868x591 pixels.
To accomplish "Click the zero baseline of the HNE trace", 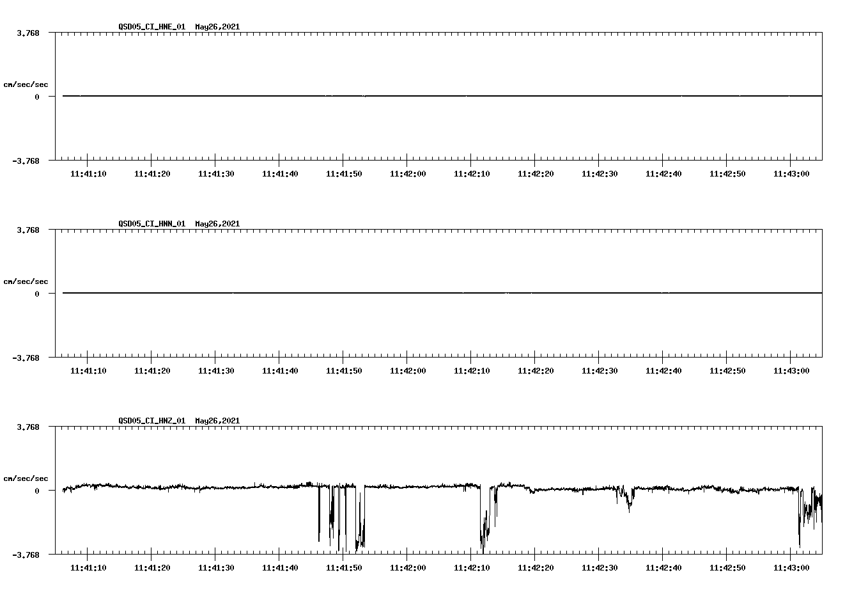I will coord(384,97).
